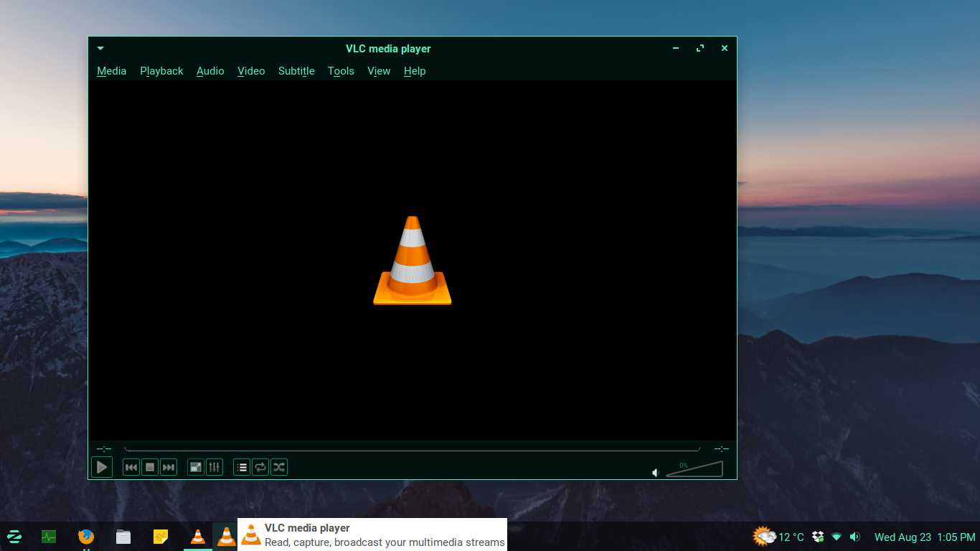The width and height of the screenshot is (980, 551).
Task: Click the playback seek bar
Action: [x=412, y=448]
